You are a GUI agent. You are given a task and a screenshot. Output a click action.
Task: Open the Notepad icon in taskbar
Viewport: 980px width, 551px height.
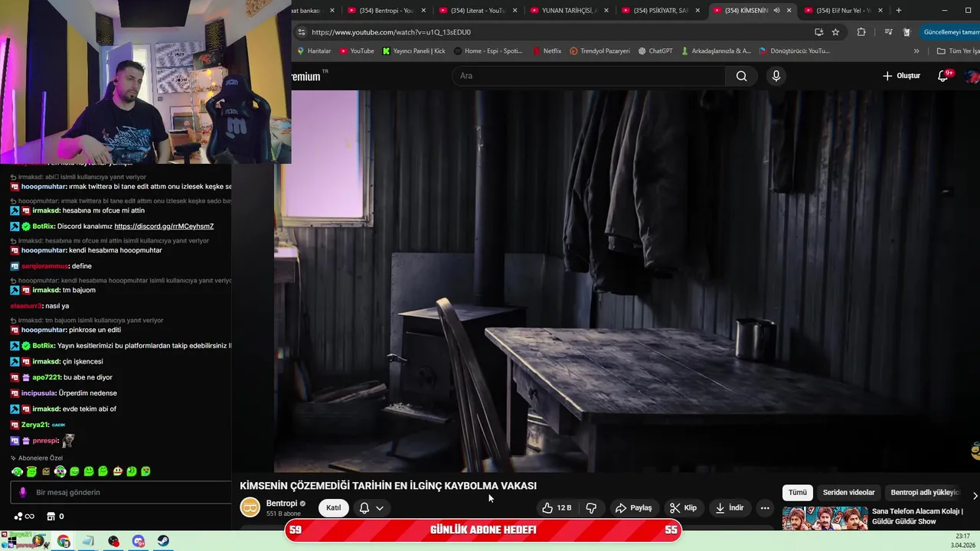pos(89,542)
